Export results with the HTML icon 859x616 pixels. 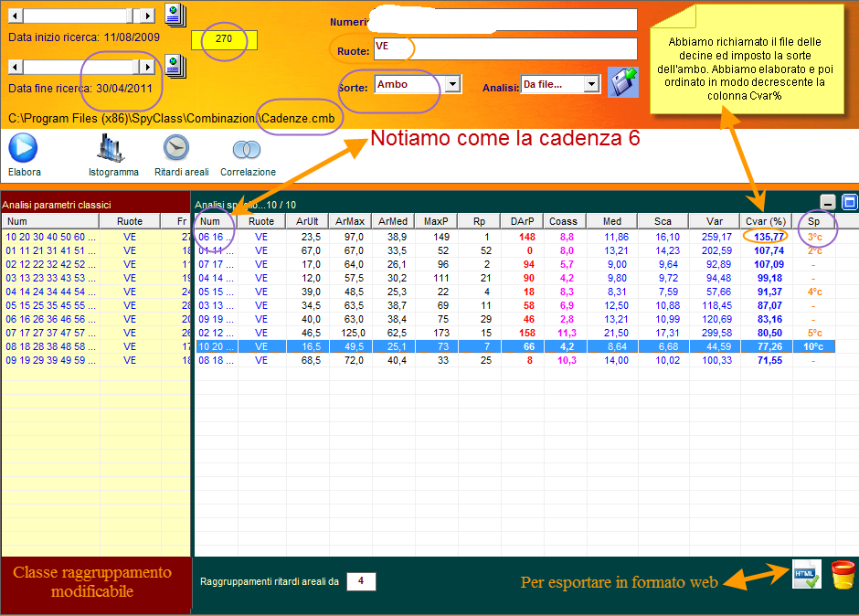tap(806, 574)
